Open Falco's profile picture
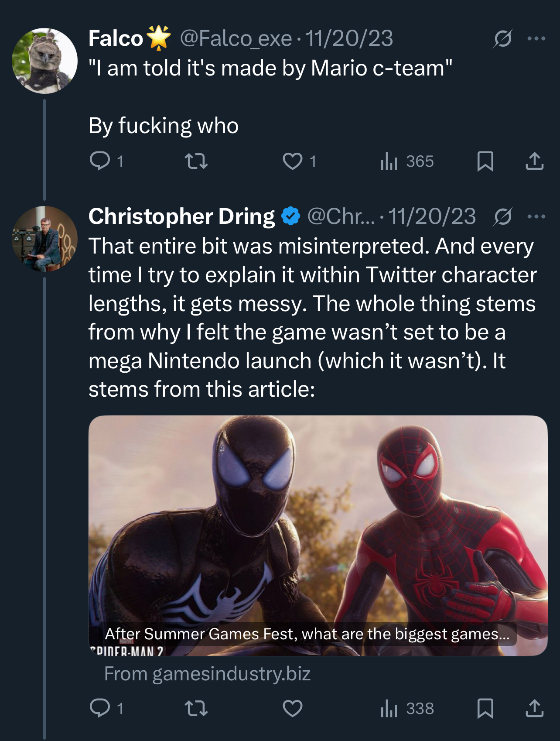 44,61
